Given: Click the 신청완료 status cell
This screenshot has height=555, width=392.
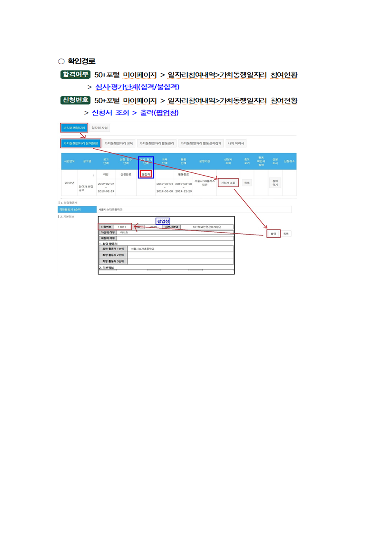Looking at the screenshot, I should coord(126,174).
